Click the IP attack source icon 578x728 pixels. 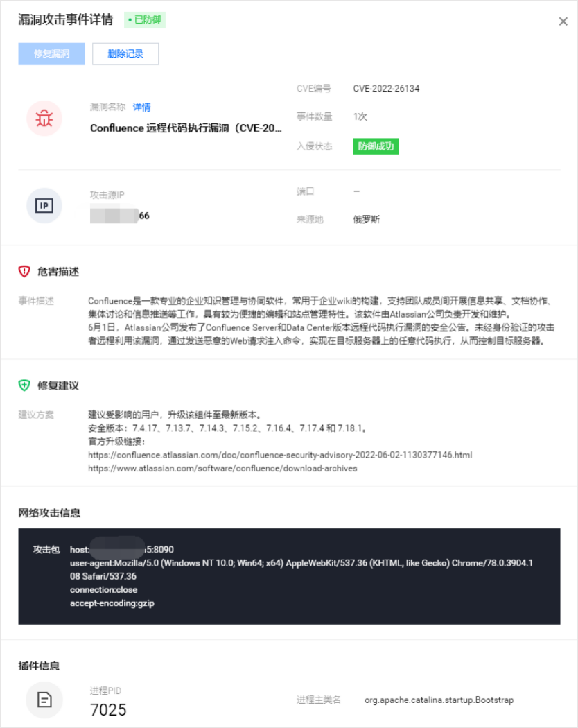pos(44,205)
